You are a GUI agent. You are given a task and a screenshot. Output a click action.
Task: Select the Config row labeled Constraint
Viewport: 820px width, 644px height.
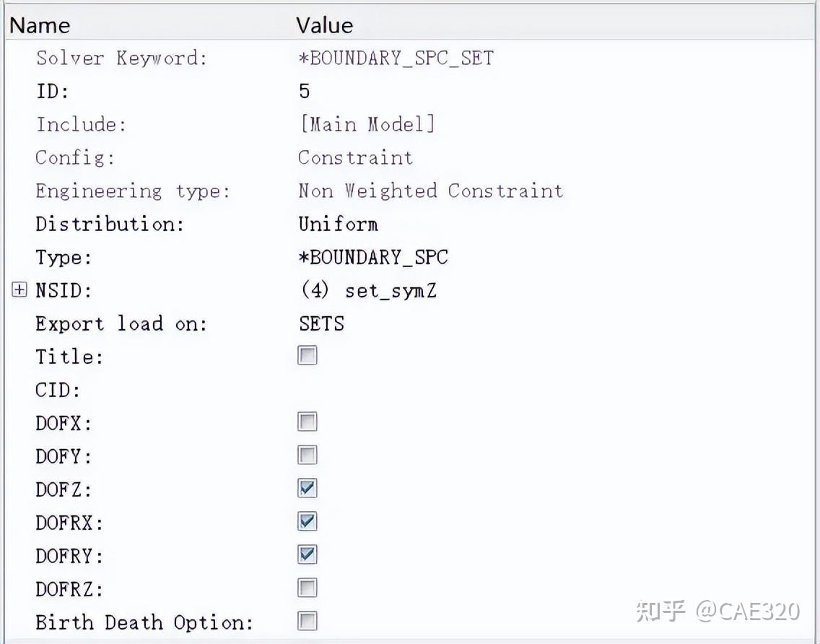point(355,157)
